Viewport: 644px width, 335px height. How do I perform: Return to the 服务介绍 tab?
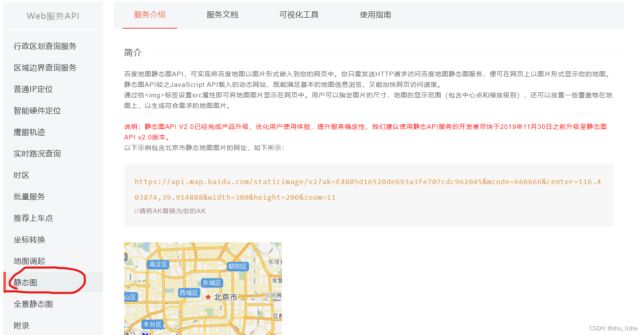149,14
